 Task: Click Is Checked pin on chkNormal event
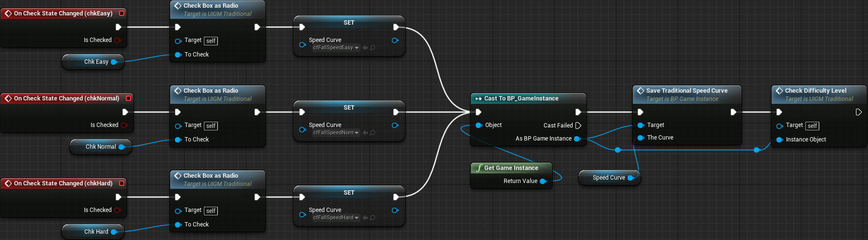[x=124, y=125]
